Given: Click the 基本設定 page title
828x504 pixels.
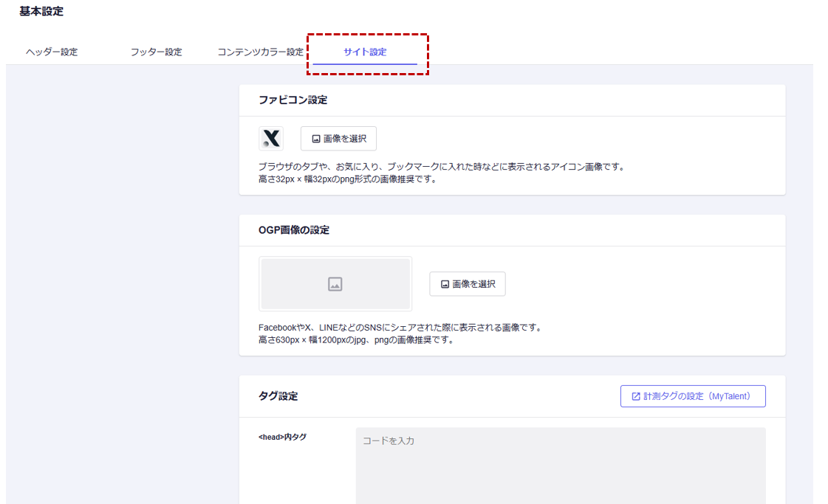Looking at the screenshot, I should pos(41,11).
